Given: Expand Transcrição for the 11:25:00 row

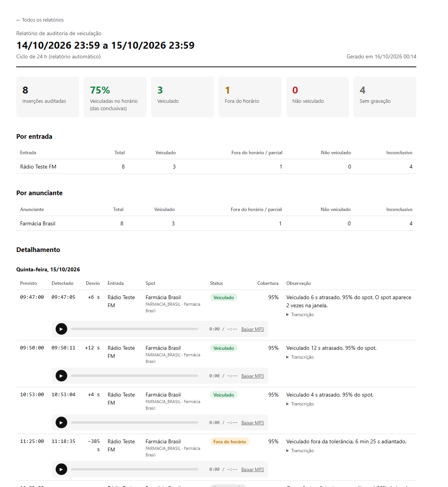Looking at the screenshot, I should [300, 451].
